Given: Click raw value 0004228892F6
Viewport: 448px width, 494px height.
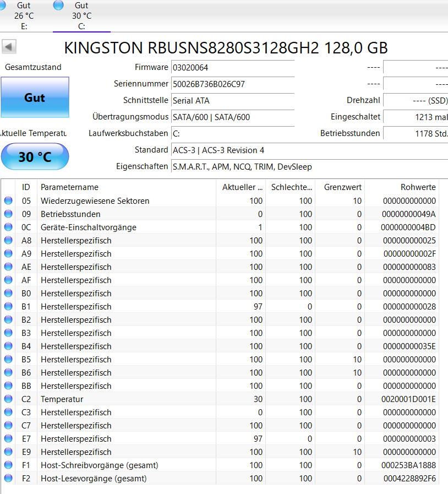Looking at the screenshot, I should [x=409, y=479].
